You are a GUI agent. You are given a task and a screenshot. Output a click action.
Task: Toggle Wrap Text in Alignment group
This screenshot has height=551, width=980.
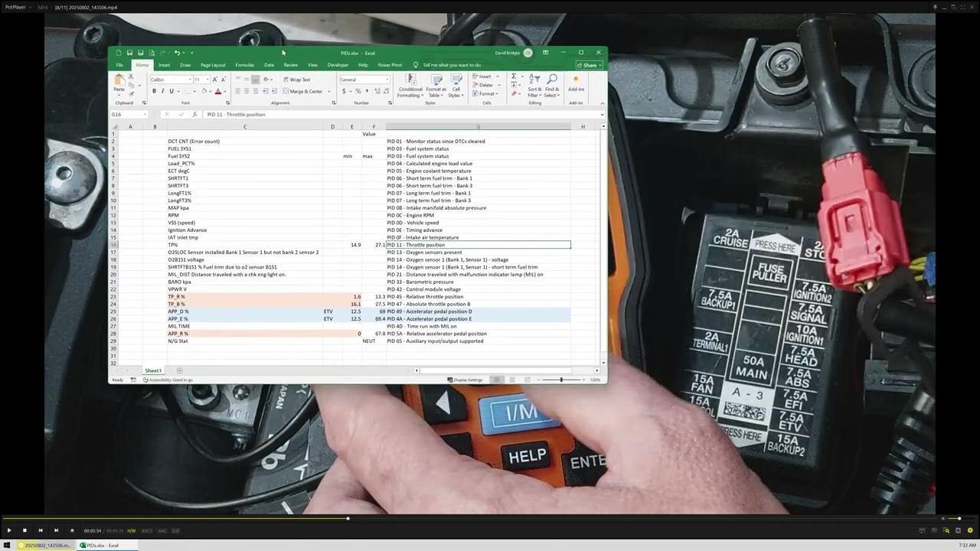(x=296, y=80)
